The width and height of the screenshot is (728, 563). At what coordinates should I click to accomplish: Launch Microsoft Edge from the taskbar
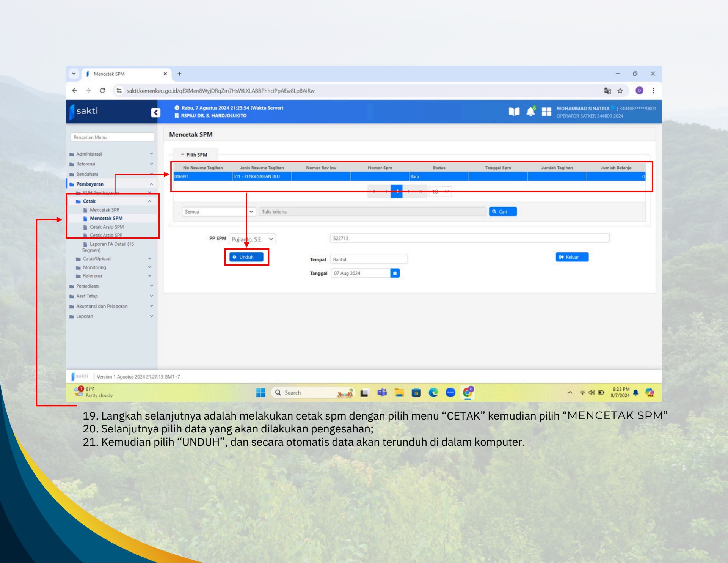point(433,393)
